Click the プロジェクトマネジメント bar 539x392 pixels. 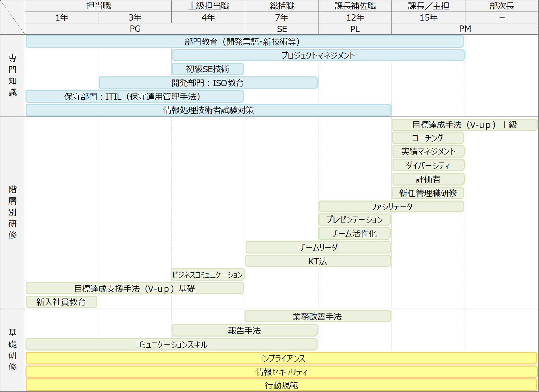[318, 55]
